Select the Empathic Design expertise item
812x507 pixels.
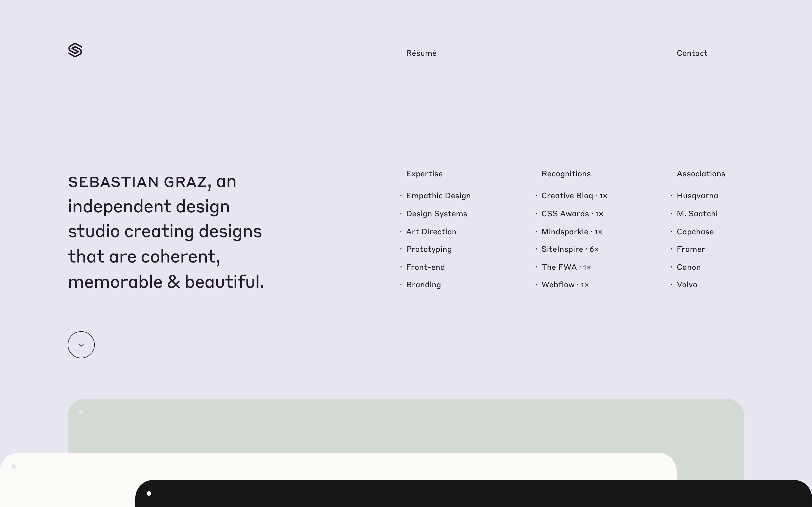(x=438, y=196)
